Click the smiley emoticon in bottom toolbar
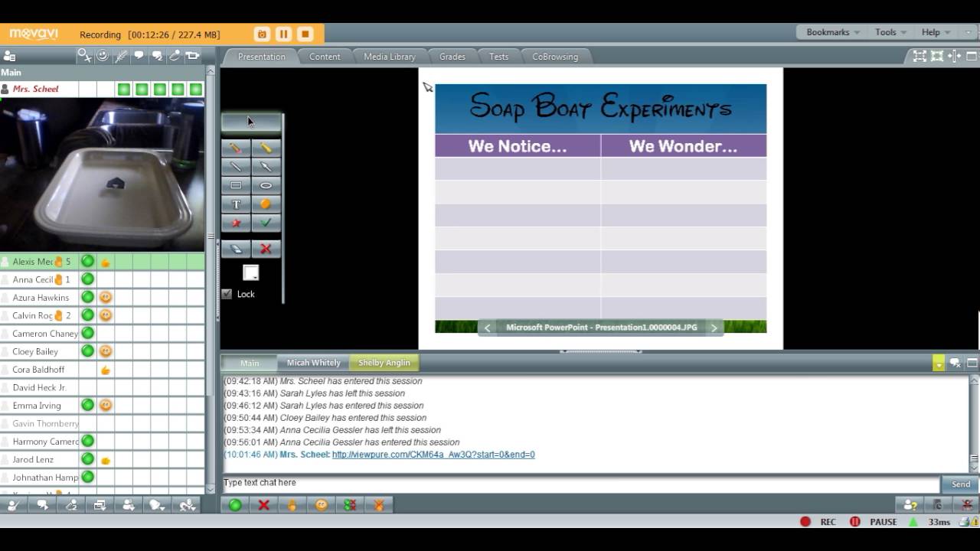This screenshot has width=980, height=551. click(322, 505)
